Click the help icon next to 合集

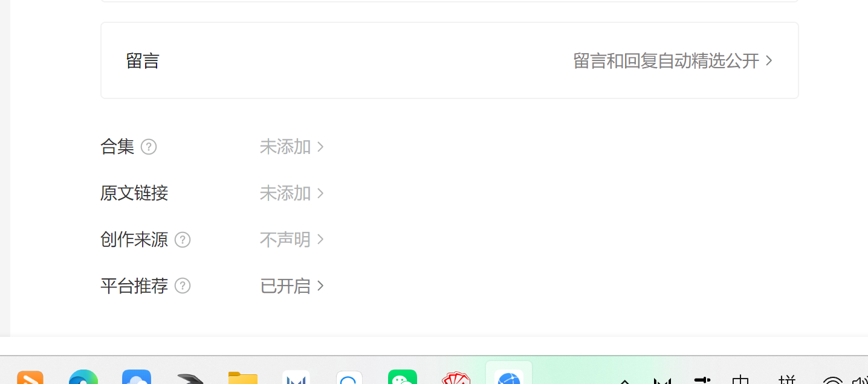149,147
